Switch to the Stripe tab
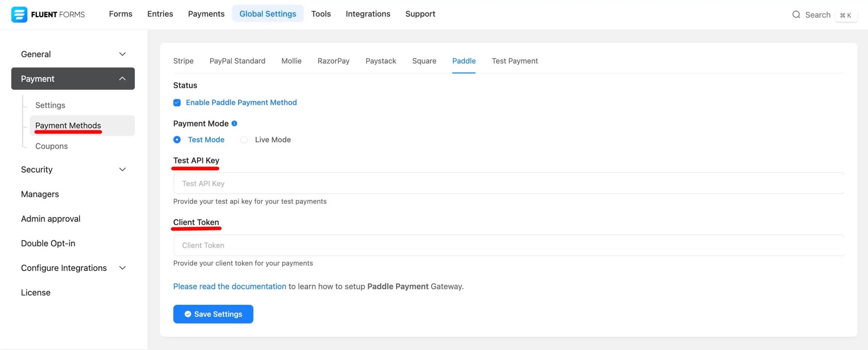The image size is (868, 350). 183,61
